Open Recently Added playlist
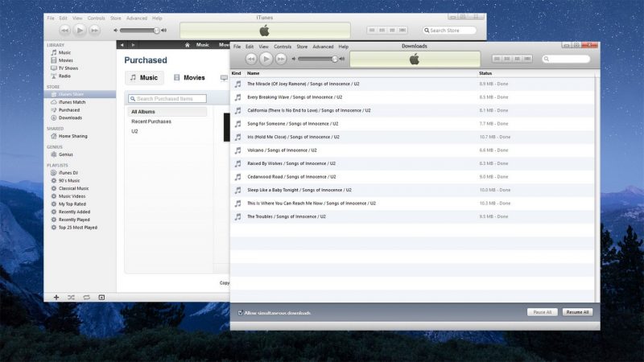This screenshot has height=362, width=644. pos(74,212)
